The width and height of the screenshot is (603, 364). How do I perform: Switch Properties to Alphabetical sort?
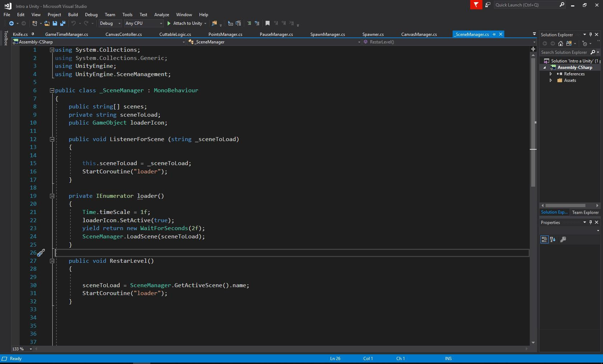(553, 239)
